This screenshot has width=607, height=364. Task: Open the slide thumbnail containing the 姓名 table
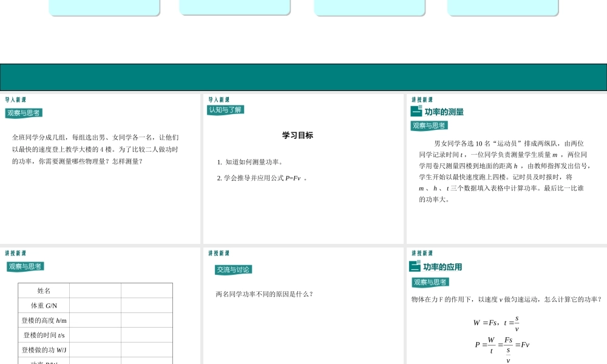(100, 306)
